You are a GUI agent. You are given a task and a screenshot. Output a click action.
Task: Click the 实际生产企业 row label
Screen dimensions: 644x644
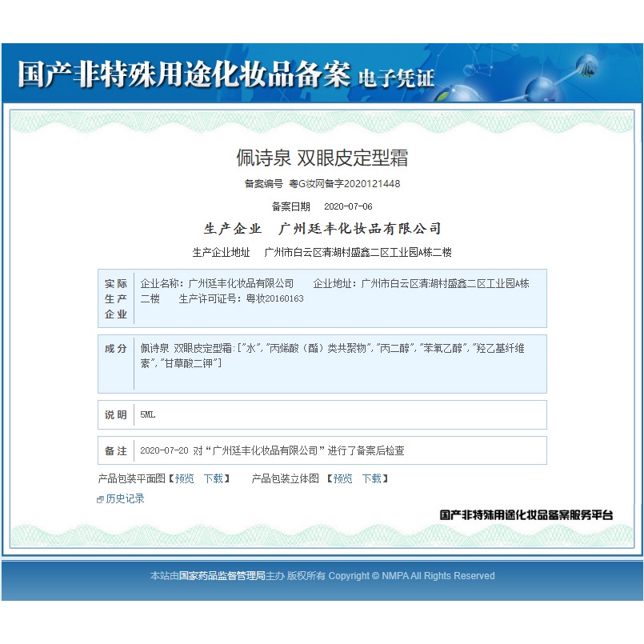coord(116,298)
